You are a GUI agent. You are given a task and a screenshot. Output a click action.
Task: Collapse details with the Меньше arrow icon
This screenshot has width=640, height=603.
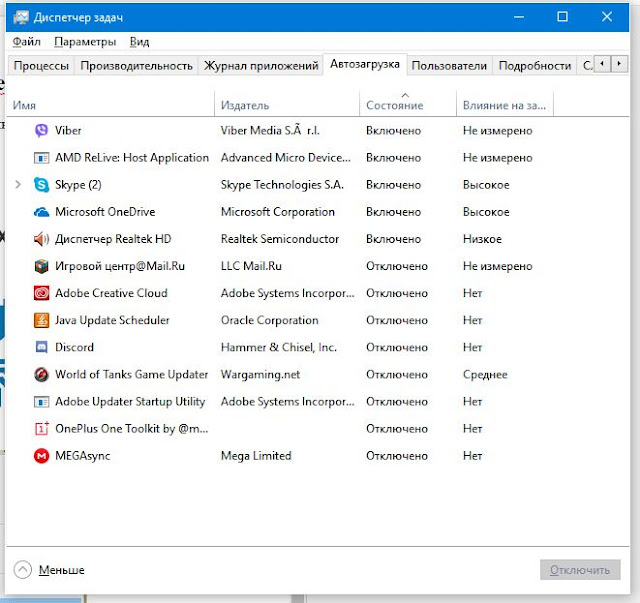pos(22,570)
